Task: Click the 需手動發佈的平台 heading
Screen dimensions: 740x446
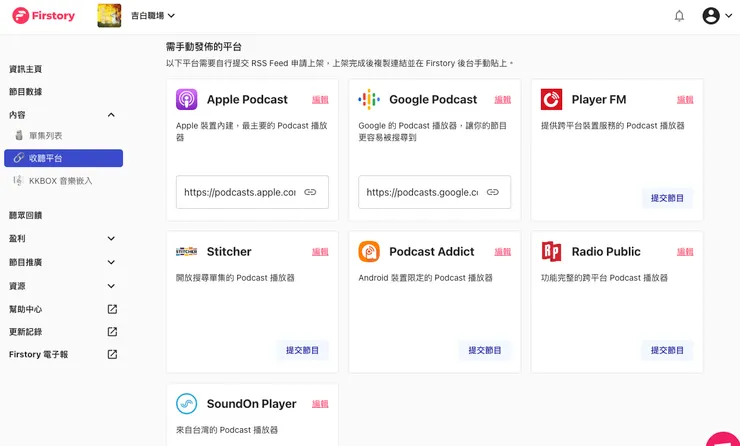Action: click(x=204, y=47)
